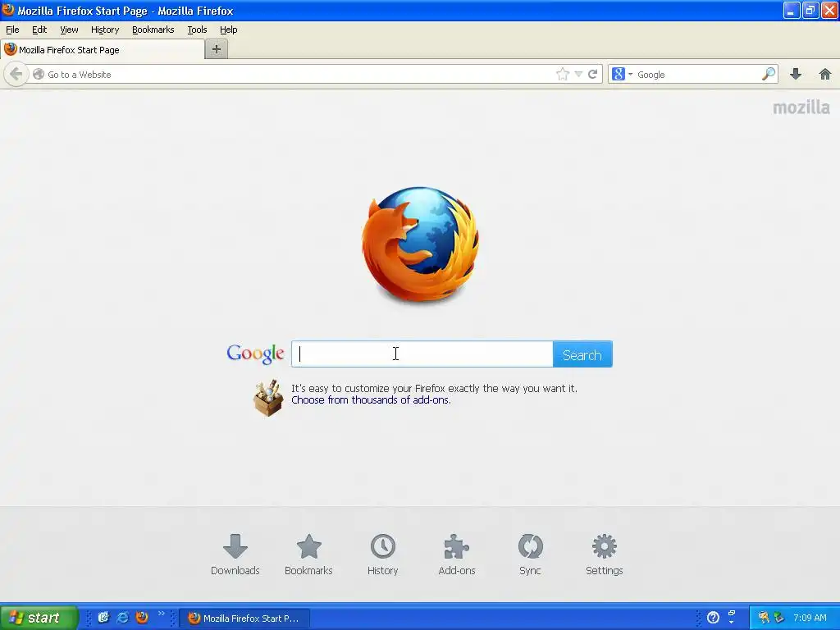This screenshot has height=630, width=840.
Task: Focus the Google search field on page
Action: pyautogui.click(x=422, y=354)
